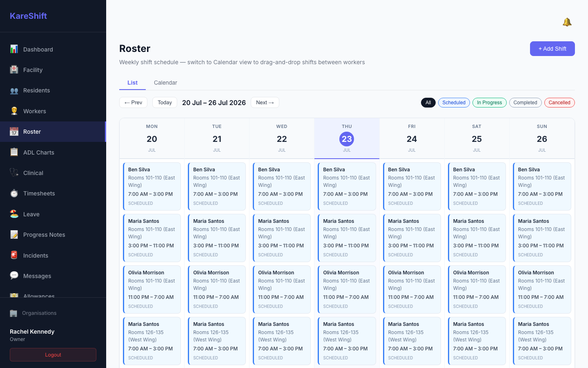
Task: Click the ADL Charts clipboard icon
Action: 14,152
